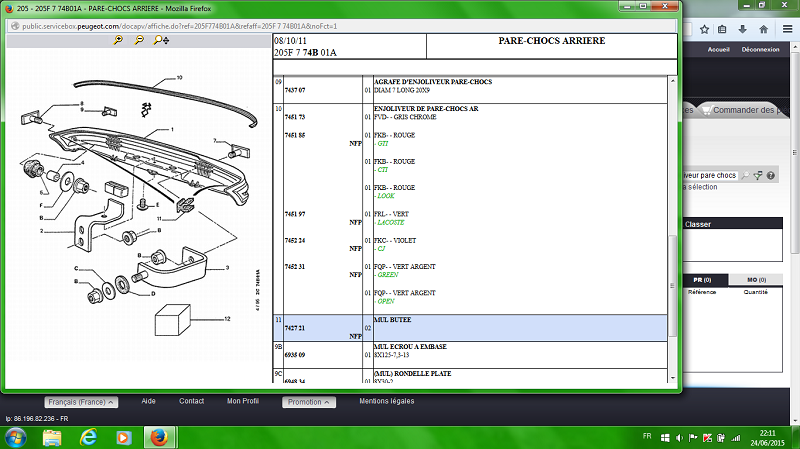Click the green GREEN variant label

[388, 275]
